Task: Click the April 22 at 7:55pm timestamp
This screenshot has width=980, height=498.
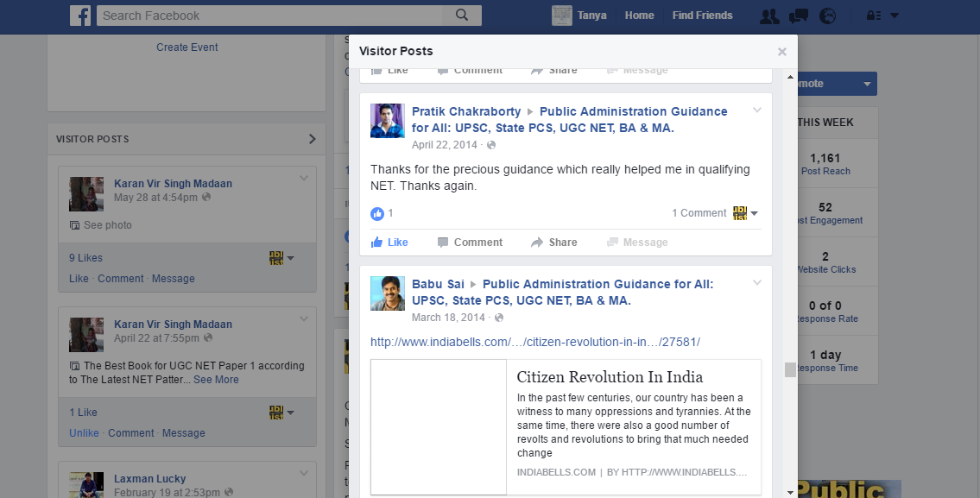Action: [156, 338]
